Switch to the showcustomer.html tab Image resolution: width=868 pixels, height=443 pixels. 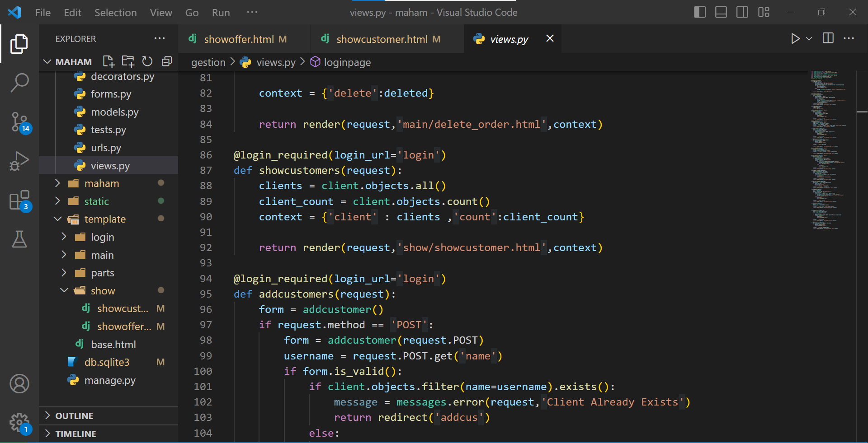382,39
